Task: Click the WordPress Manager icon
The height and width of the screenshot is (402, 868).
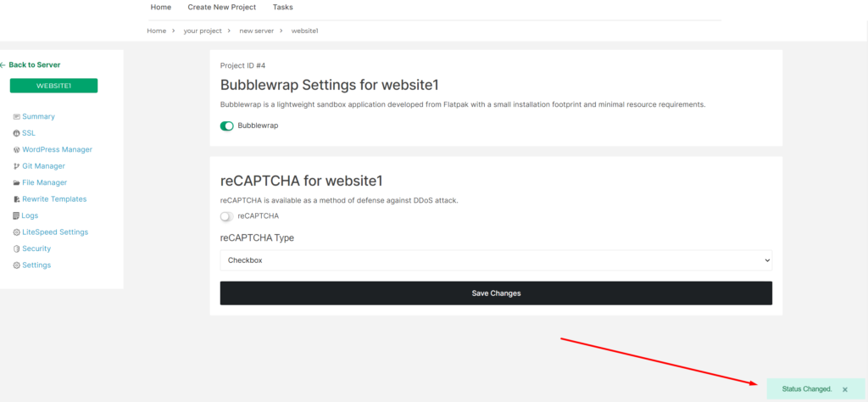Action: [17, 150]
